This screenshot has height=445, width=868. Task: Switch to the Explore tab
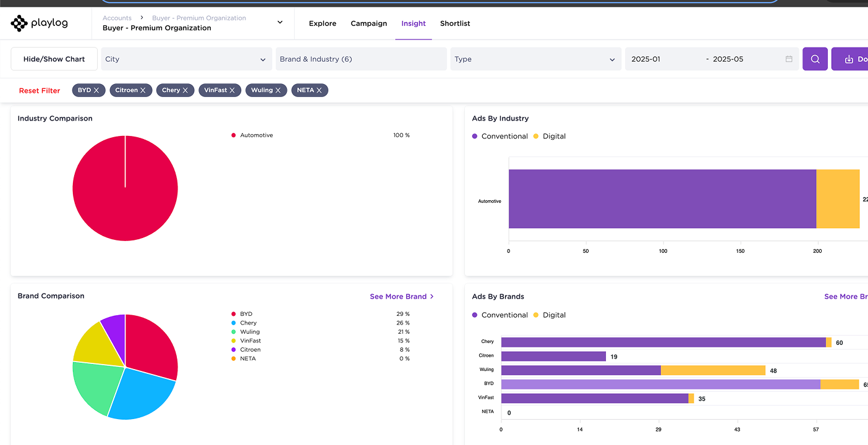coord(323,23)
